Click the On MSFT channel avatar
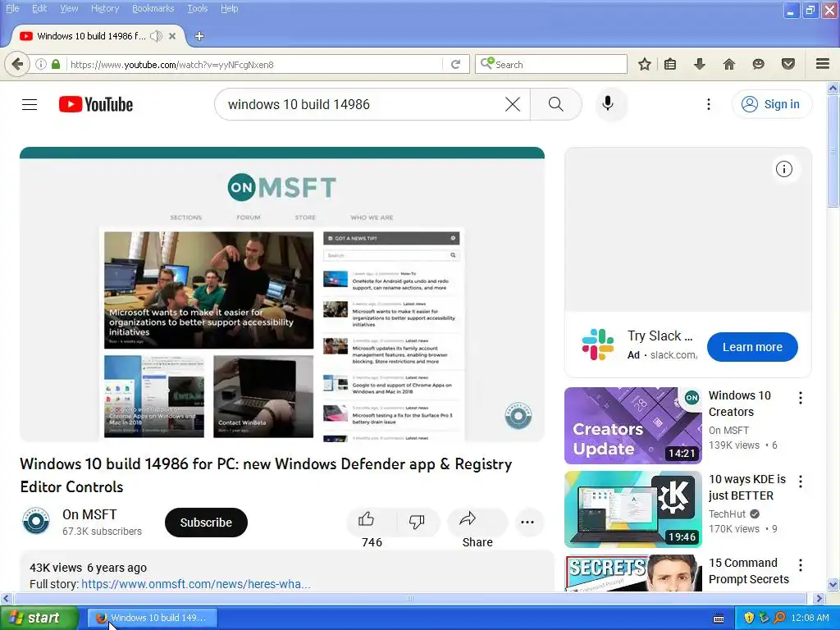This screenshot has height=630, width=840. click(36, 521)
